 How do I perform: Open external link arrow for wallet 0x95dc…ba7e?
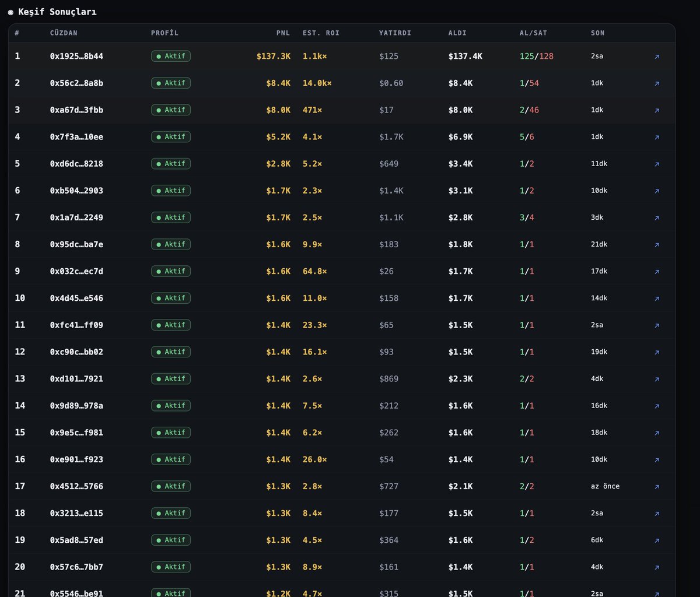(x=657, y=245)
